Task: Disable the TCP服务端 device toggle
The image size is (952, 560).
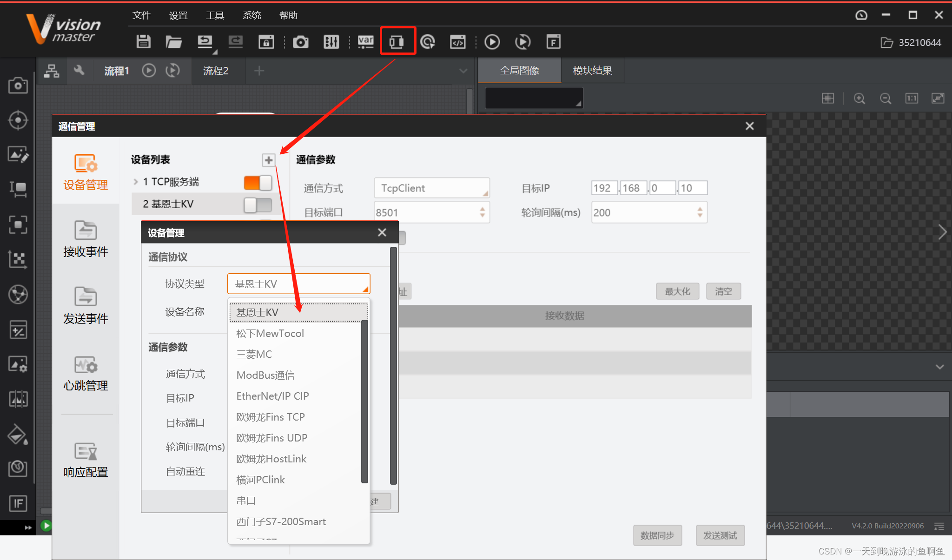Action: (258, 182)
